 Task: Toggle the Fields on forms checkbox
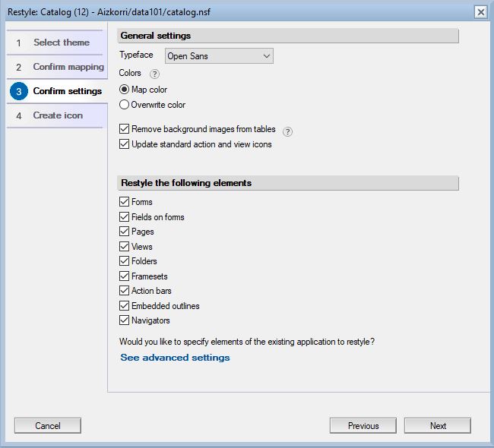coord(125,217)
